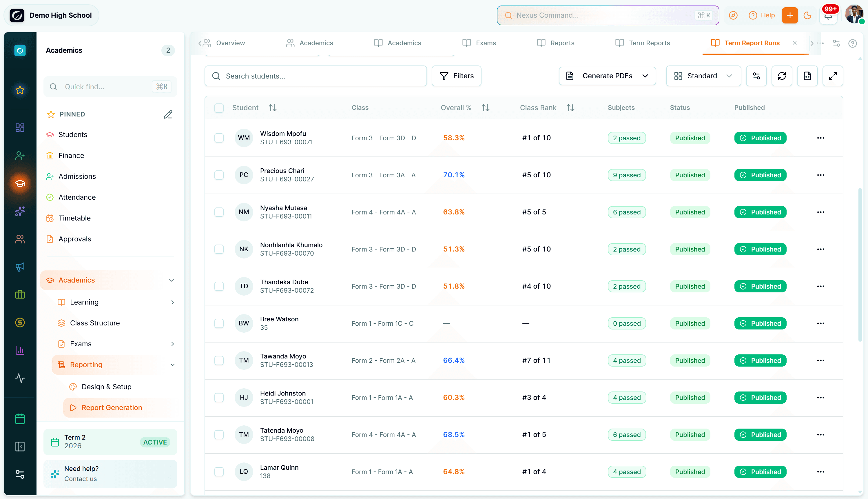Open dollar finance icon in left rail

tap(20, 322)
